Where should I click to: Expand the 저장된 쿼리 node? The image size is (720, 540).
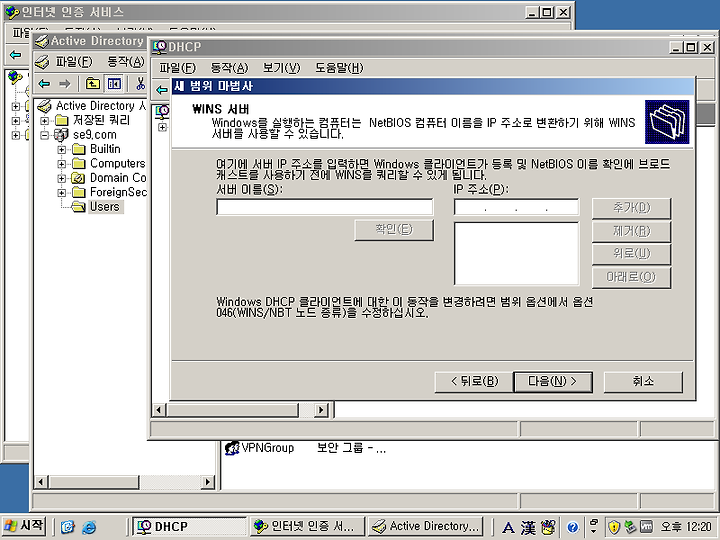[x=44, y=121]
